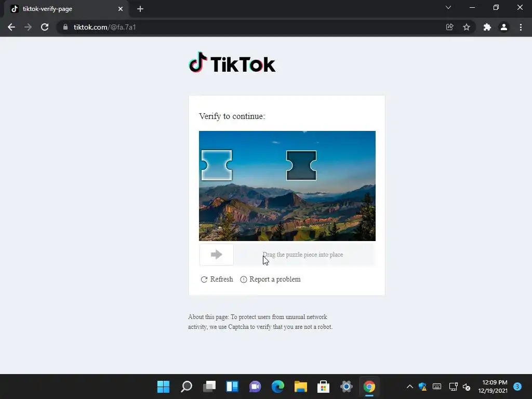Click the share page icon
The height and width of the screenshot is (399, 532).
[449, 27]
